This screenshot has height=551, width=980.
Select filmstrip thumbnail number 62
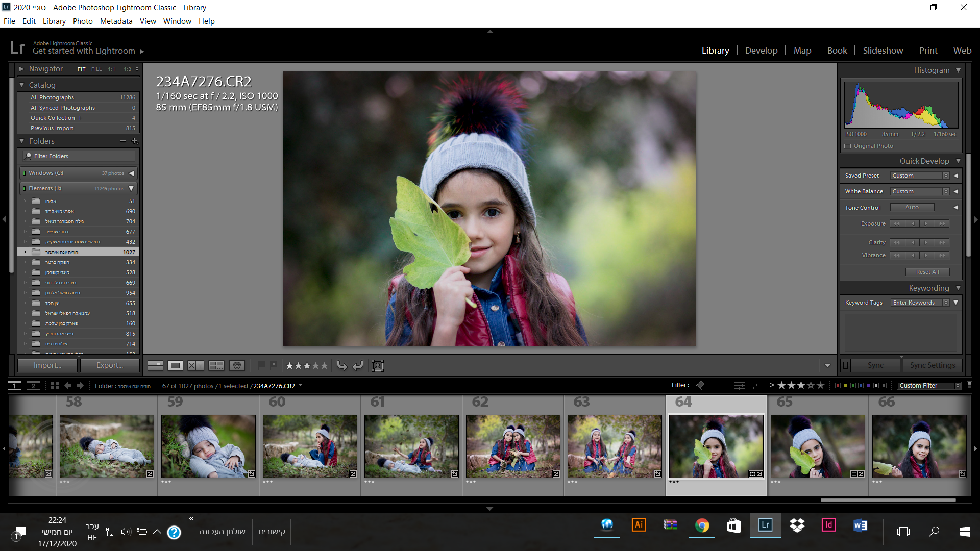click(513, 446)
